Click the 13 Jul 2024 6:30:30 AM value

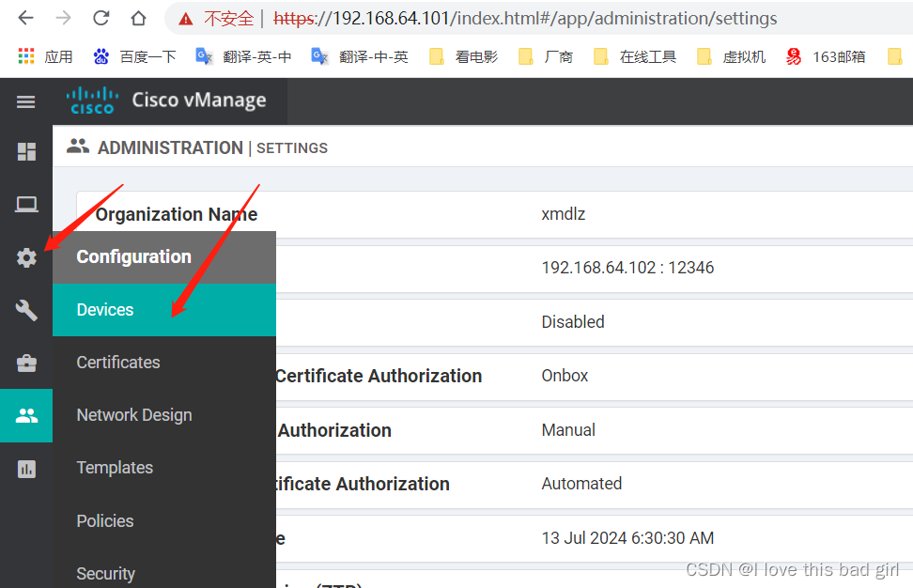627,537
